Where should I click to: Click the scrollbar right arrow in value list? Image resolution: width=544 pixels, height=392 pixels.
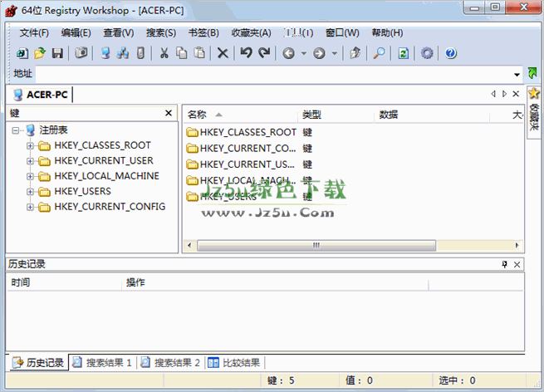click(517, 245)
